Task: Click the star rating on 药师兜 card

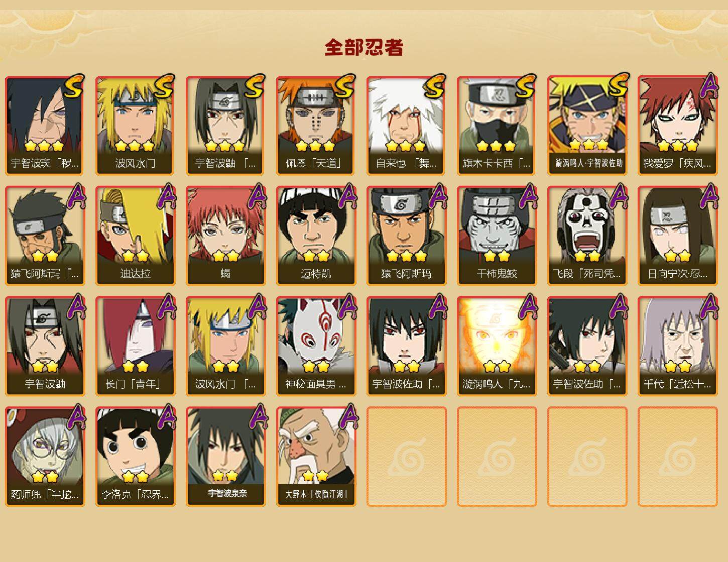Action: click(x=45, y=477)
